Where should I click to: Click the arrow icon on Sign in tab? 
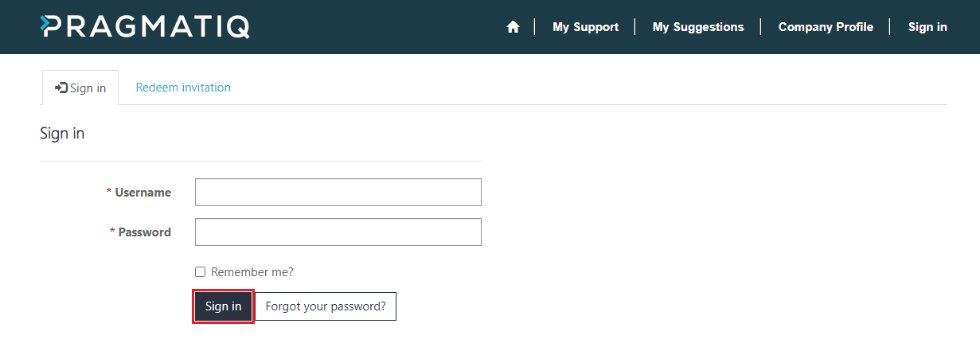tap(61, 88)
